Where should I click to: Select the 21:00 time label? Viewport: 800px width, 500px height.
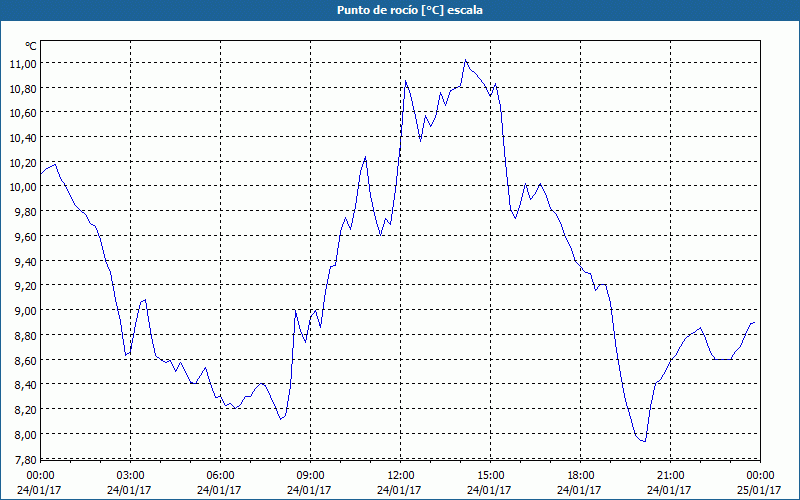pyautogui.click(x=670, y=476)
